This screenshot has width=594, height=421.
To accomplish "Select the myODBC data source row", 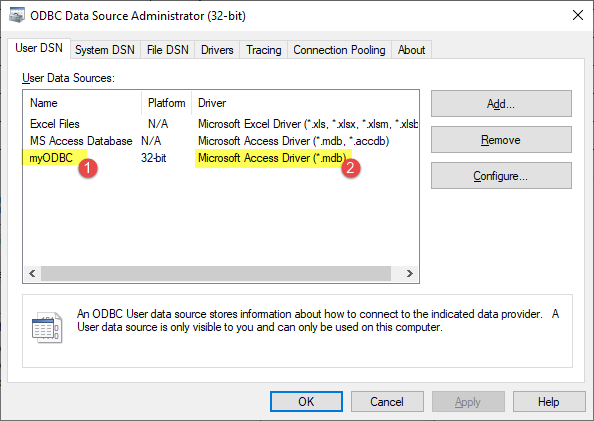I will pos(221,158).
